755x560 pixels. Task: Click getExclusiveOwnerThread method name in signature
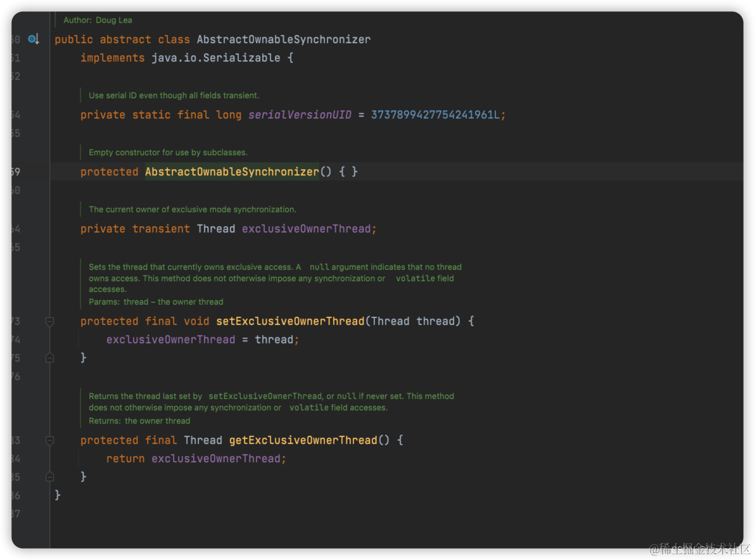pyautogui.click(x=303, y=440)
